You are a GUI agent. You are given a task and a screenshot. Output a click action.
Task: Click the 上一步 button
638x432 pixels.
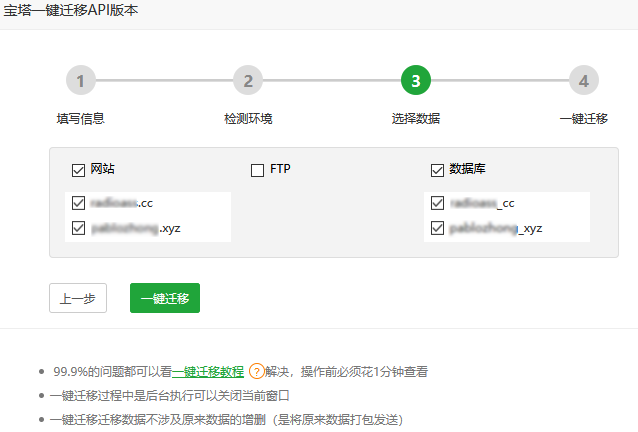pos(78,298)
